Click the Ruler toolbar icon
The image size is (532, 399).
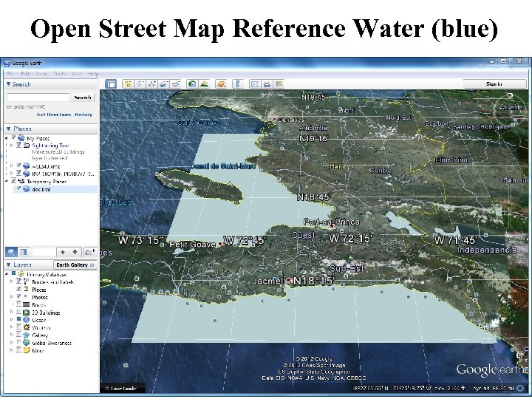point(238,83)
